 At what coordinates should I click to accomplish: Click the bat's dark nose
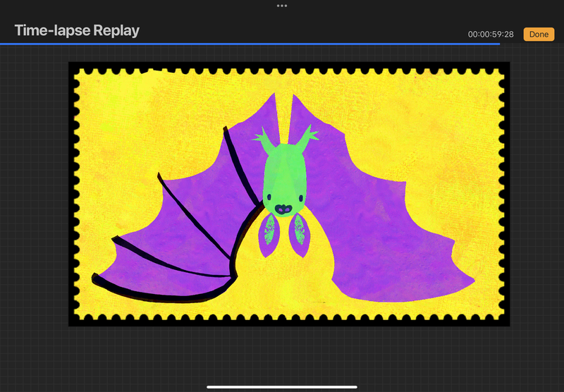coord(283,209)
